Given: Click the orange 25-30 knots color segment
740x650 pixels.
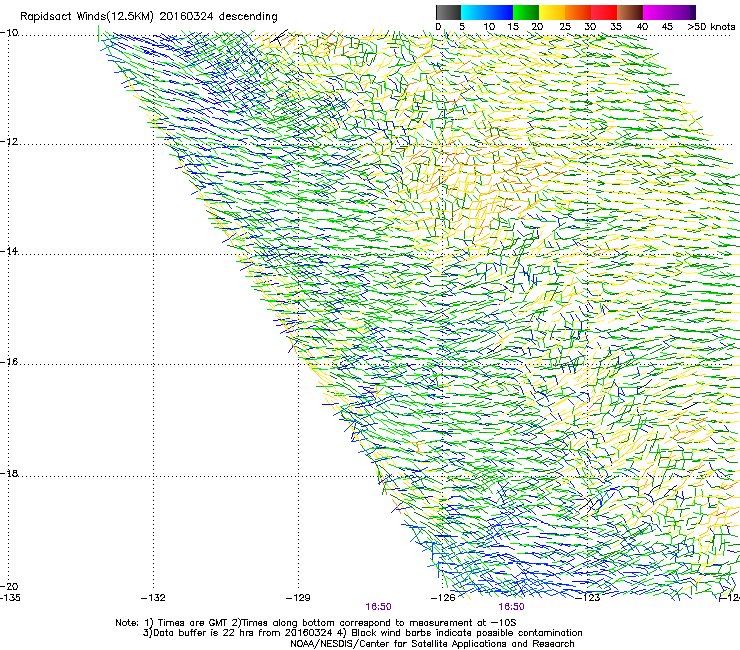Looking at the screenshot, I should (578, 12).
